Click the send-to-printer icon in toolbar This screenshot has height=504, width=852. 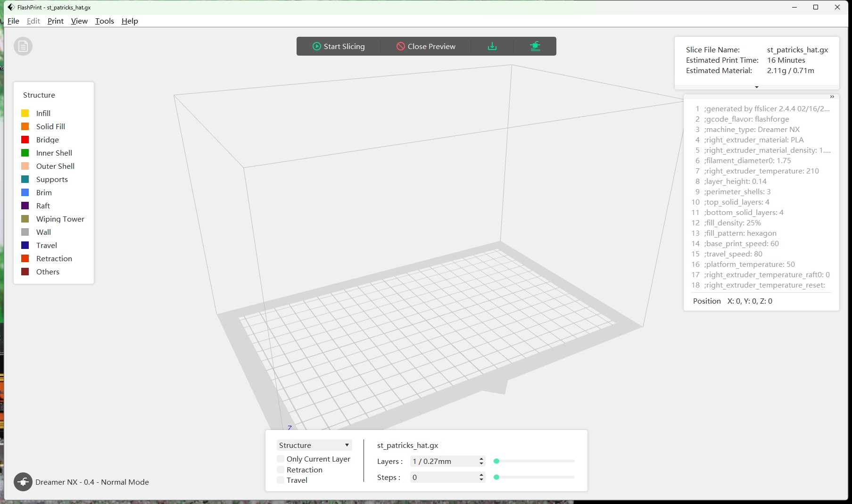tap(535, 46)
